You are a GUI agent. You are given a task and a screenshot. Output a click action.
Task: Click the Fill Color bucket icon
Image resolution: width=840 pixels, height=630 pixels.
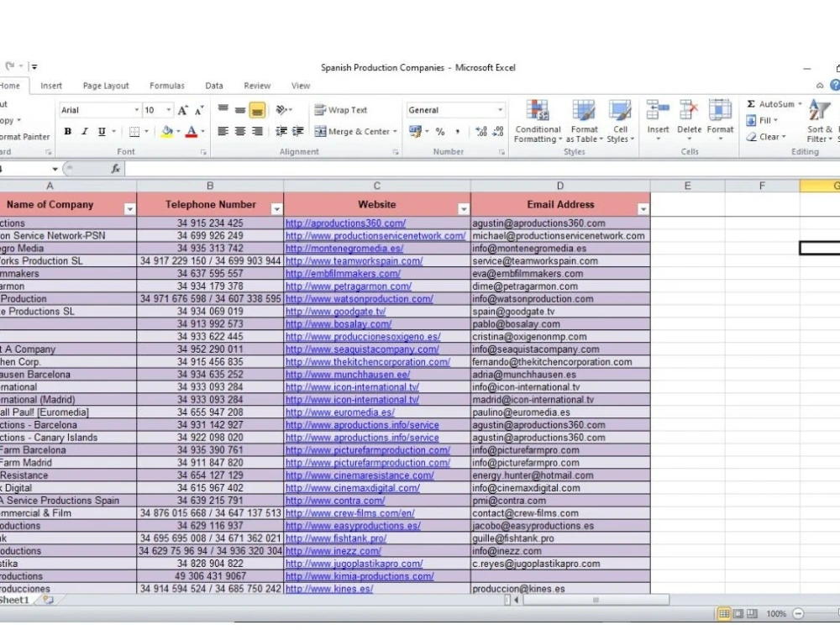point(167,131)
